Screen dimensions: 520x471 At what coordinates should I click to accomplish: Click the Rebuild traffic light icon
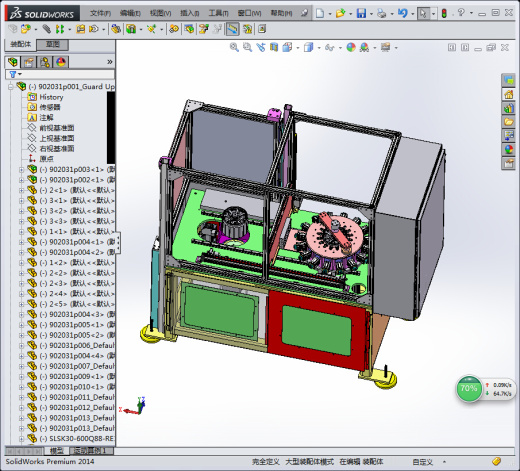(444, 13)
